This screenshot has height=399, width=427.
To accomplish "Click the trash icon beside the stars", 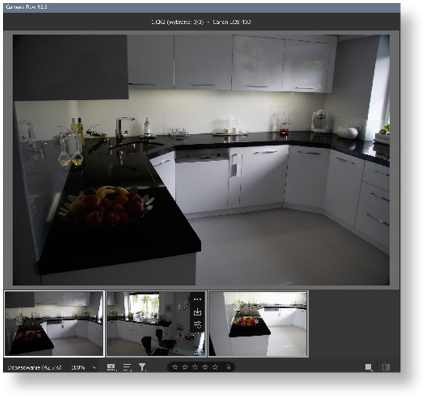I will point(229,367).
